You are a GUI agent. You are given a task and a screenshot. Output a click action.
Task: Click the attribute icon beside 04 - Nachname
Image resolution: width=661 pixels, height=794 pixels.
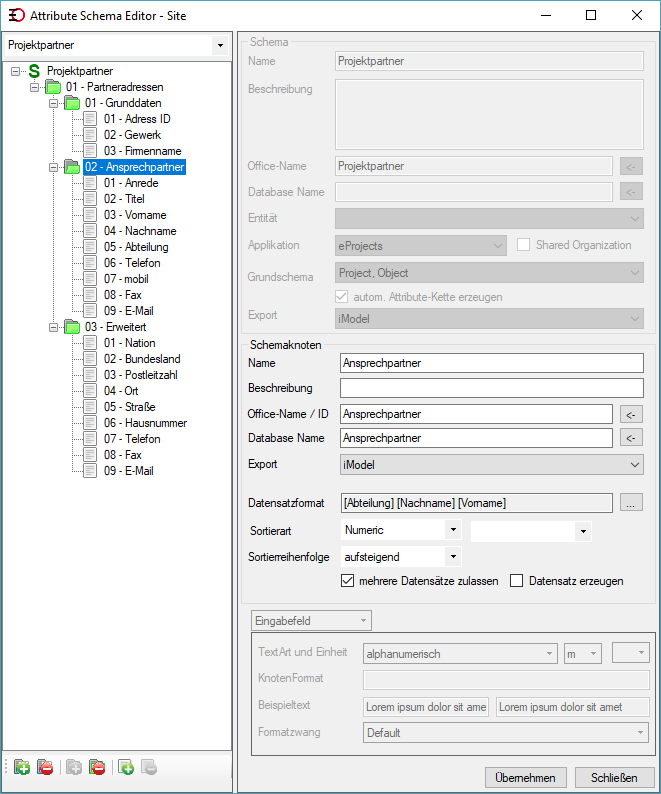(90, 231)
